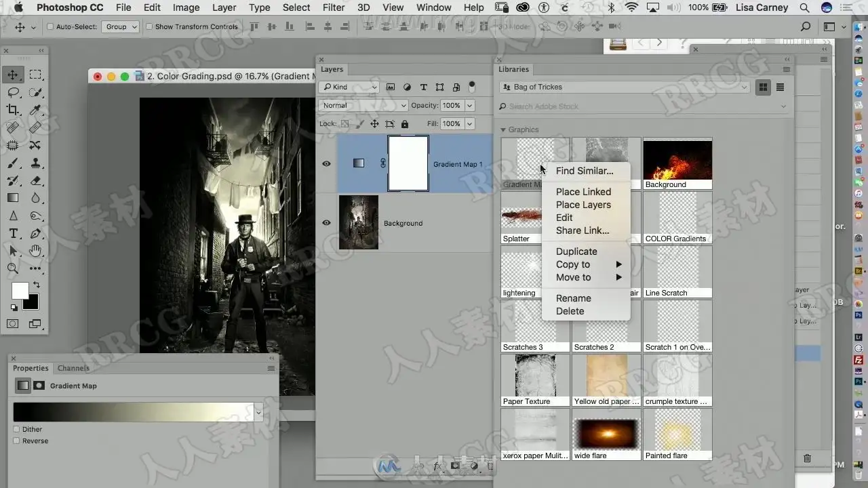Enable the Dither checkbox

[17, 429]
